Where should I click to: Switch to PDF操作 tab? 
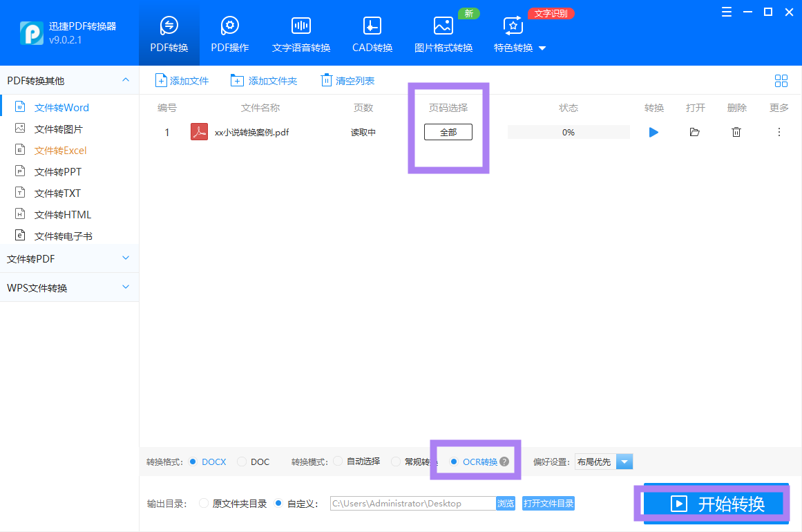click(x=229, y=34)
